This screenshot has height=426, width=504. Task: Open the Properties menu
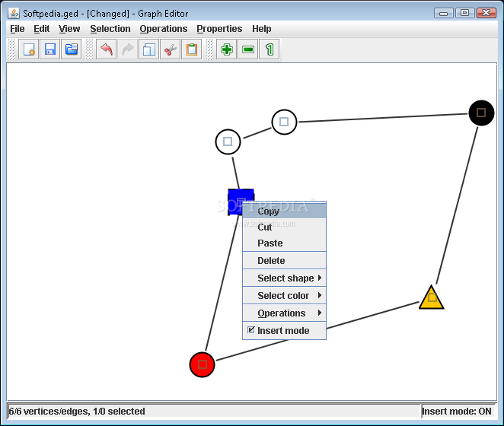(x=219, y=29)
